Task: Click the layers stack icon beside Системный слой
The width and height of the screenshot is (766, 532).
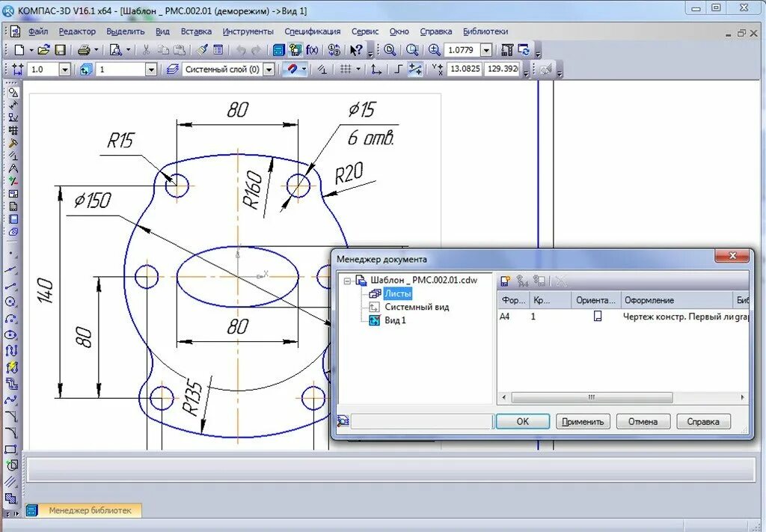Action: tap(172, 70)
